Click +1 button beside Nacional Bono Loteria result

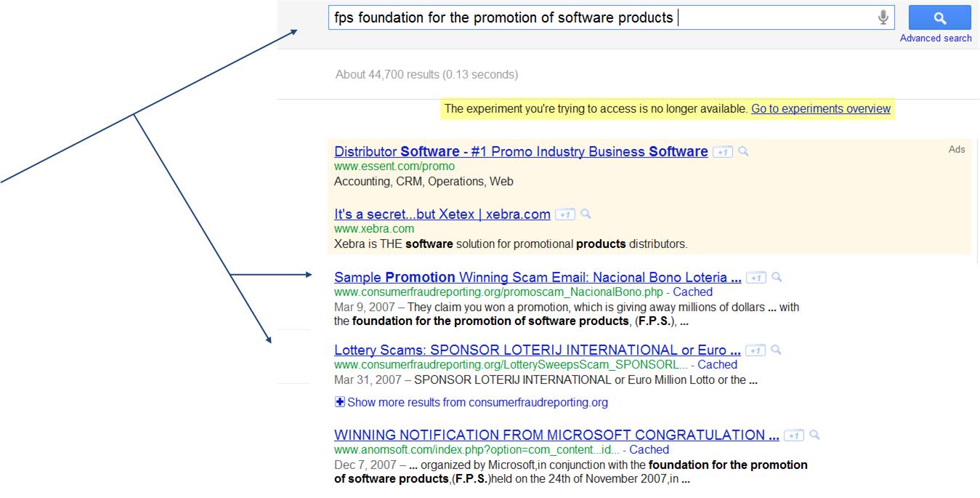756,278
